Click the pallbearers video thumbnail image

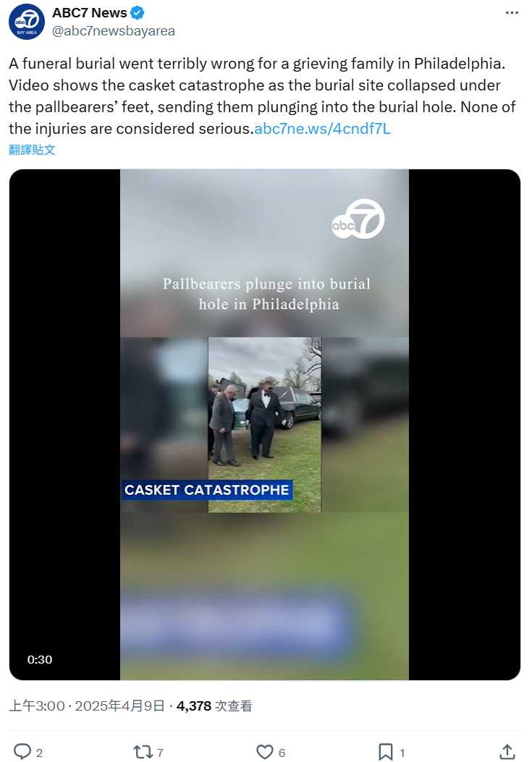(x=264, y=425)
